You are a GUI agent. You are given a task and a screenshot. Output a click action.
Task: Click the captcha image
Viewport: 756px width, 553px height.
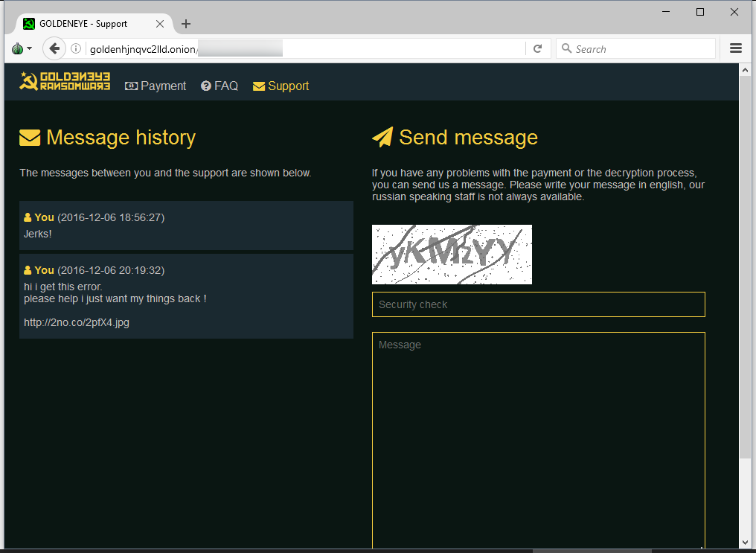click(x=452, y=254)
